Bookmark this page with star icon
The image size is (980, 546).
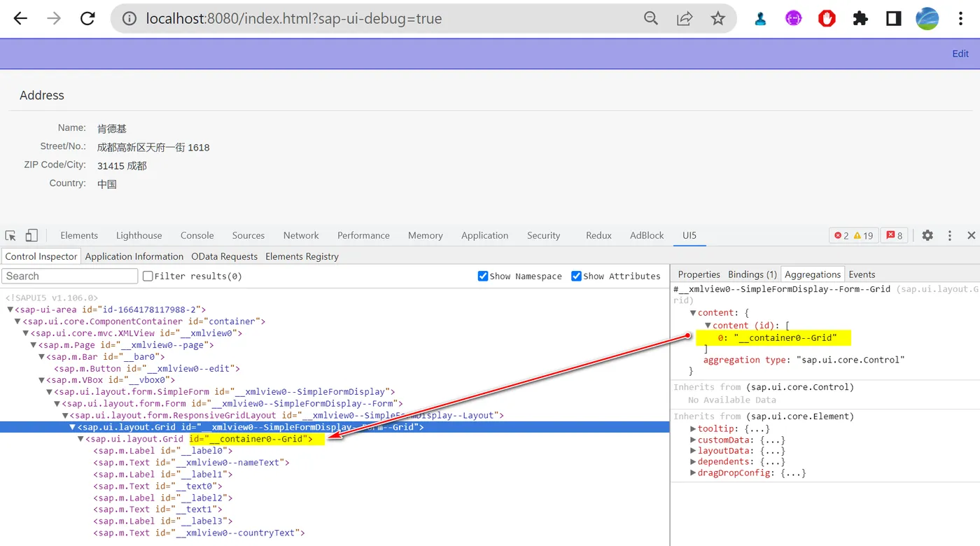[x=717, y=19]
